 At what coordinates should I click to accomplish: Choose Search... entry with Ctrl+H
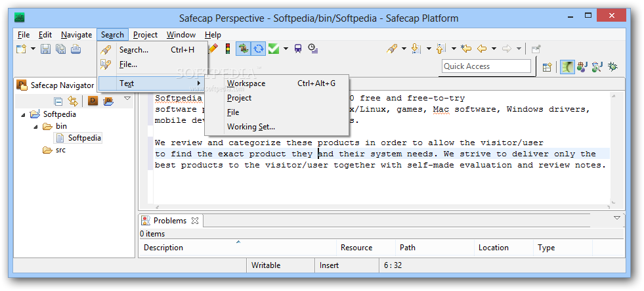pos(153,50)
